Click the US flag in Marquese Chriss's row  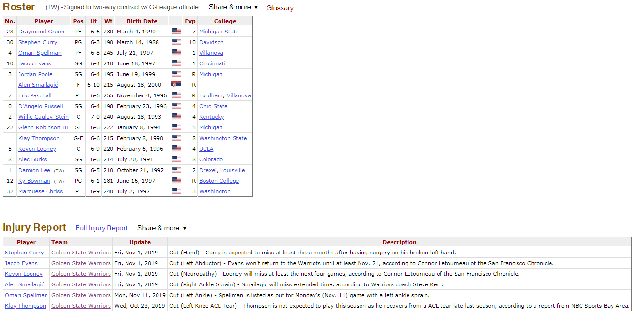(176, 191)
